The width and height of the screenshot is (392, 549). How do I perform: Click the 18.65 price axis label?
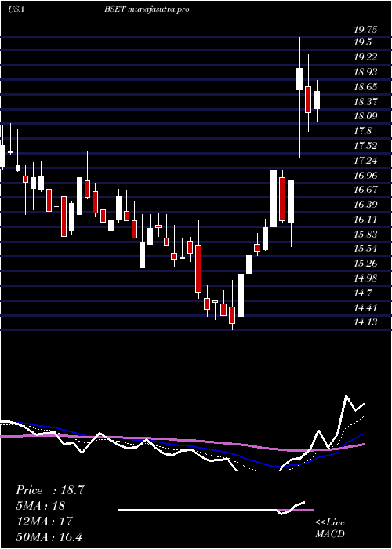[x=365, y=87]
